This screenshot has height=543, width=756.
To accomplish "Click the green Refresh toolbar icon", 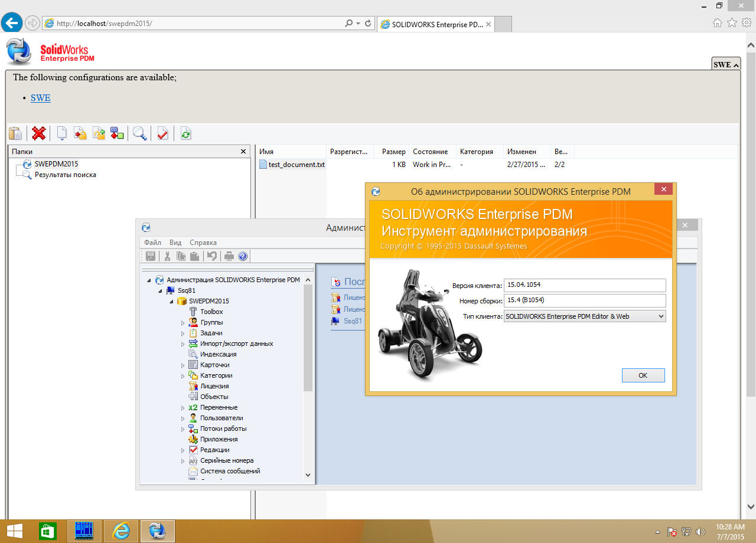I will tap(185, 133).
